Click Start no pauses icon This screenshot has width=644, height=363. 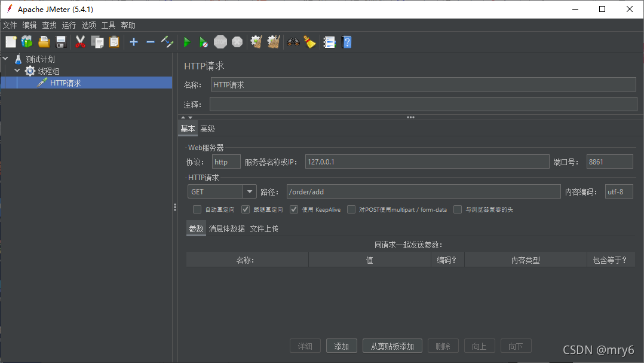pos(203,42)
